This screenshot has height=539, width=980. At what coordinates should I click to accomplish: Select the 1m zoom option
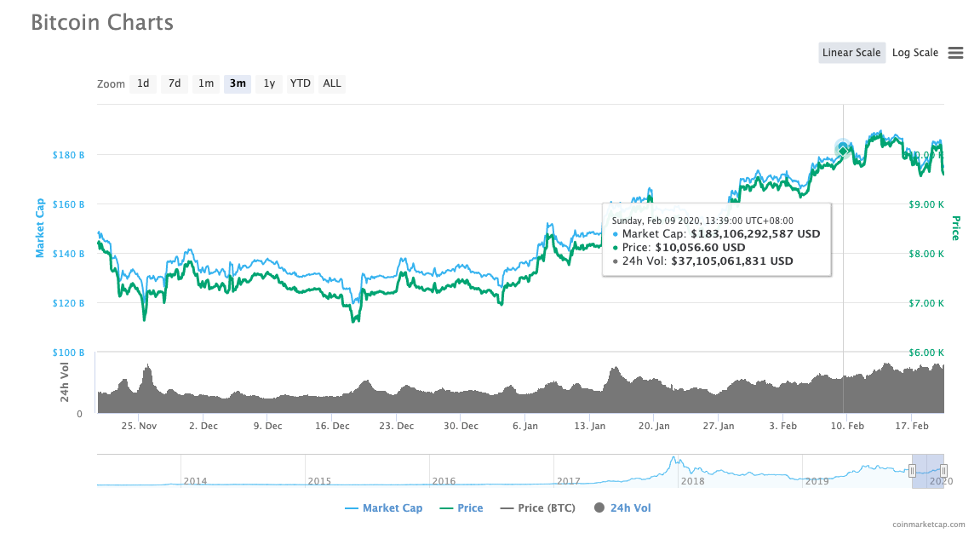tap(206, 83)
